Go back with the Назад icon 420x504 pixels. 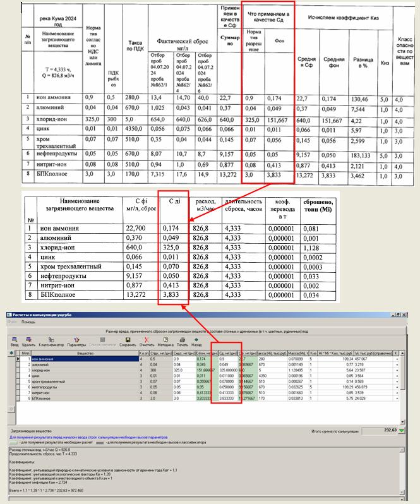[196, 342]
